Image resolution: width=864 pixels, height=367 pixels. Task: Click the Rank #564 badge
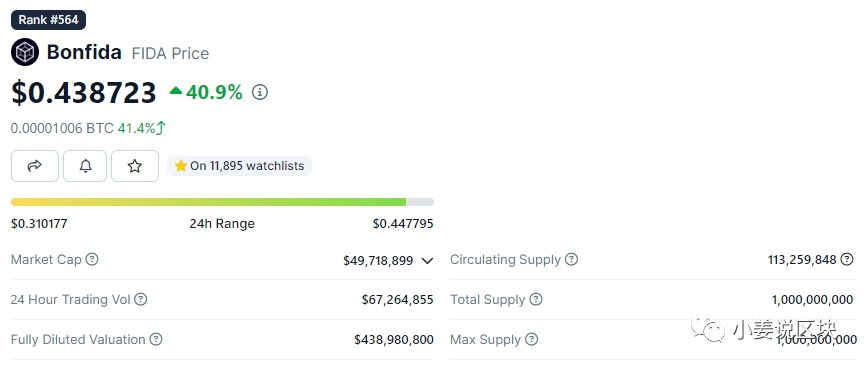click(x=48, y=20)
